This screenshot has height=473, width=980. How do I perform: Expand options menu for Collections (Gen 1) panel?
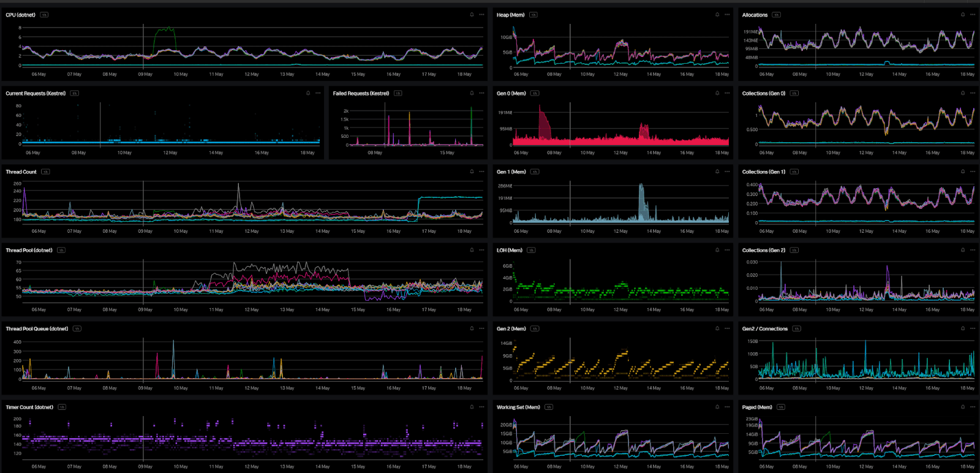(x=973, y=172)
